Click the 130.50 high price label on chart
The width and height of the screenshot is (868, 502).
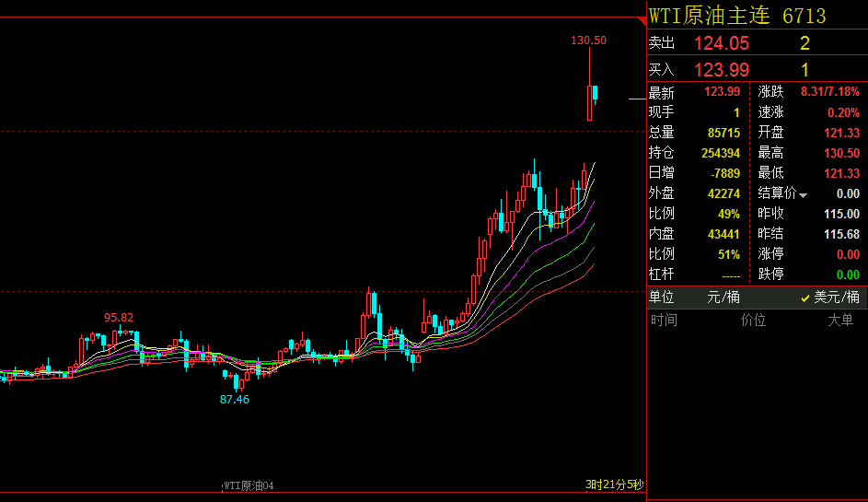click(588, 41)
